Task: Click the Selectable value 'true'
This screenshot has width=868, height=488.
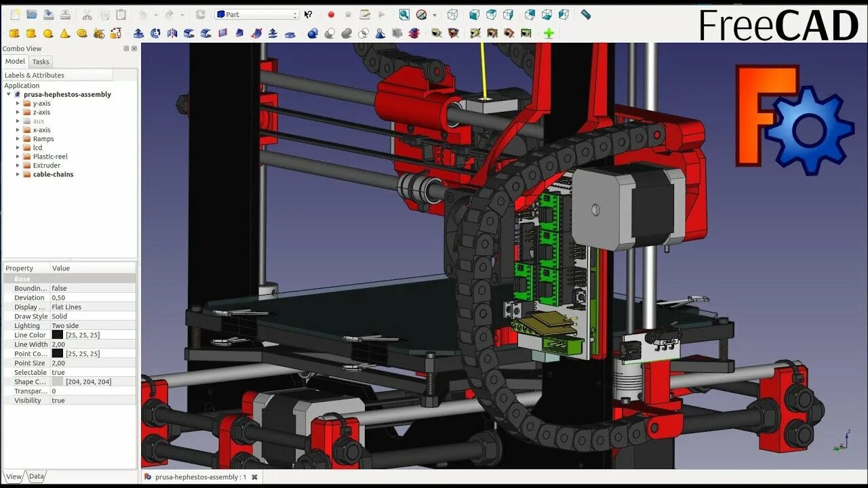Action: coord(58,373)
